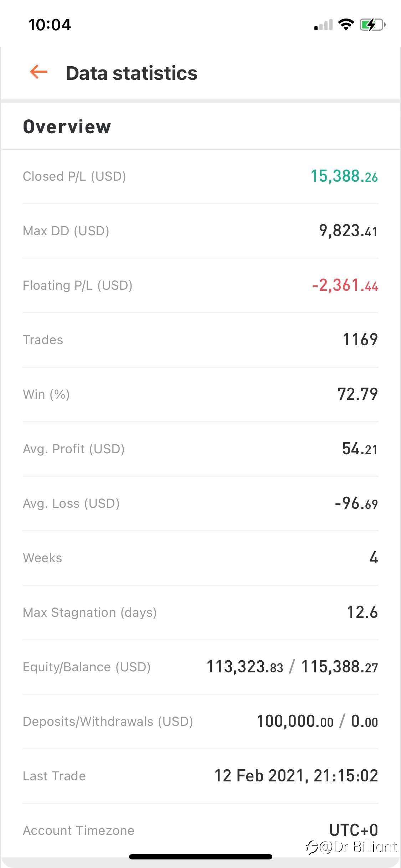Tap the Trades count 1169
This screenshot has height=868, width=401.
360,340
